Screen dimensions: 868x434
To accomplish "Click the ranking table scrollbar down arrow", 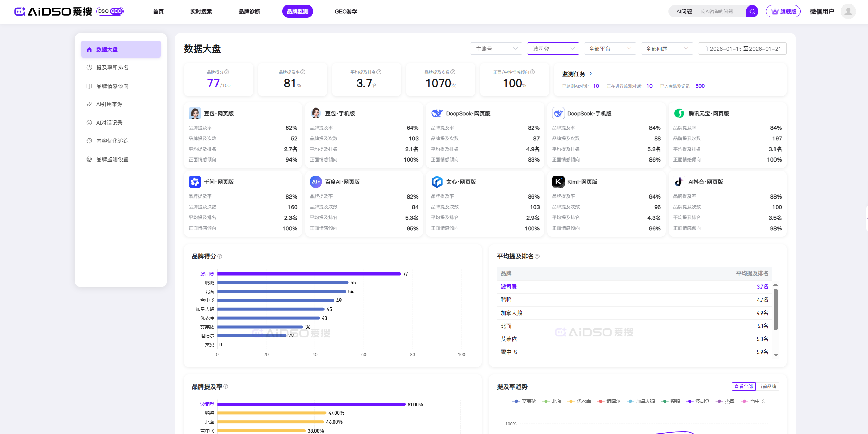I will click(x=776, y=355).
